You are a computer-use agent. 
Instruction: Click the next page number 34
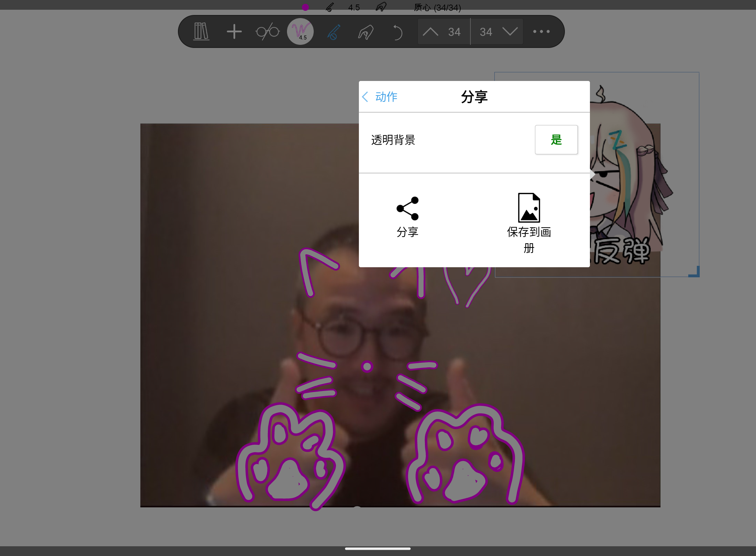(x=486, y=32)
